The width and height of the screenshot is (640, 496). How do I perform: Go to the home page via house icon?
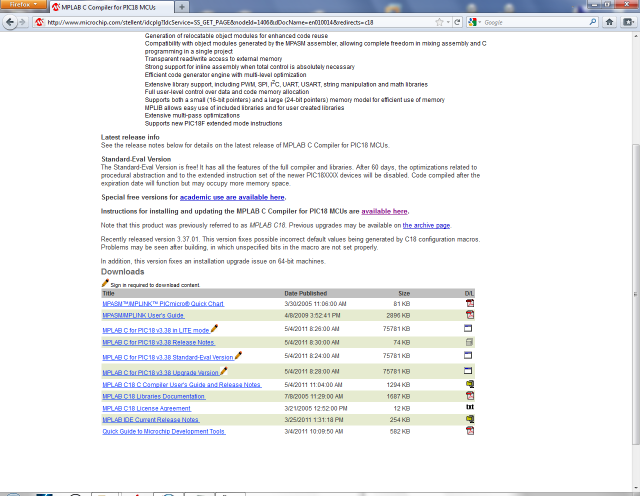pyautogui.click(x=609, y=22)
